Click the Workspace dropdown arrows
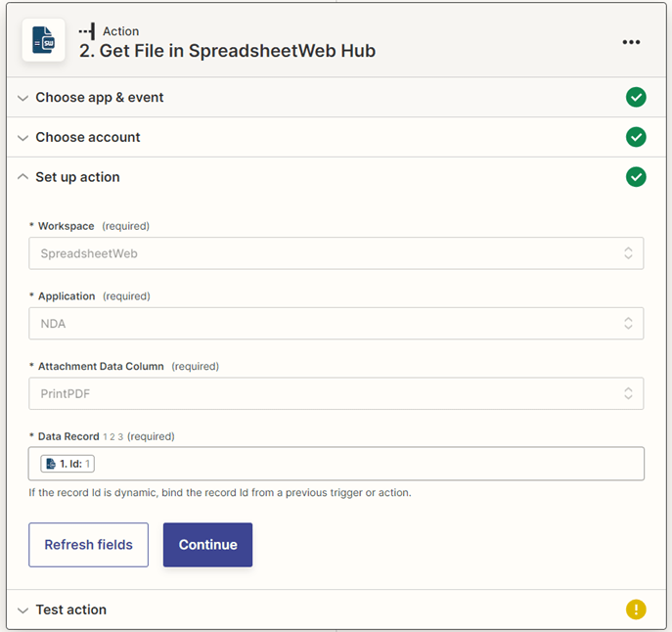672x632 pixels. [628, 253]
